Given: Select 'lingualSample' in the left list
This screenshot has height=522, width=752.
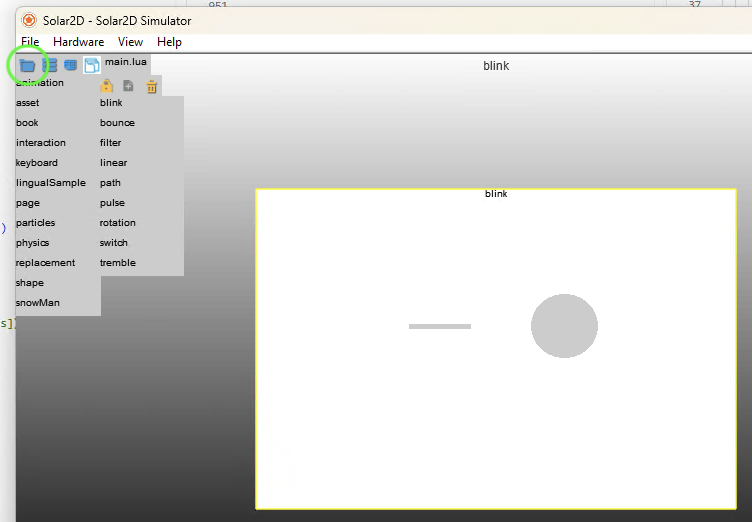Looking at the screenshot, I should click(51, 183).
